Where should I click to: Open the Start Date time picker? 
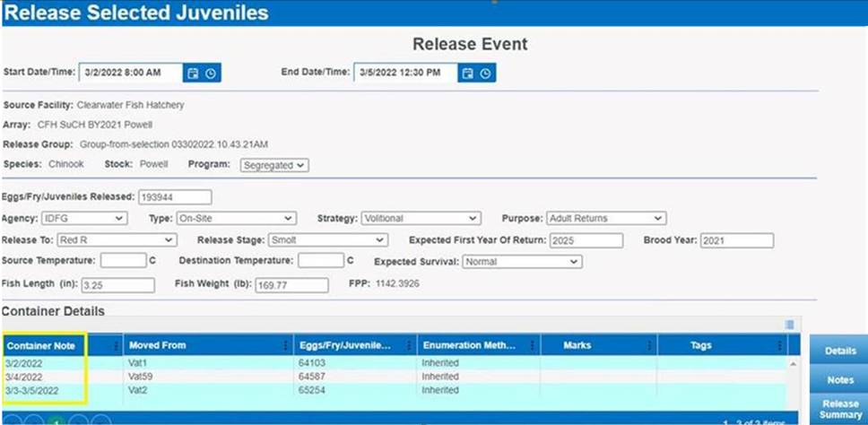pos(211,73)
